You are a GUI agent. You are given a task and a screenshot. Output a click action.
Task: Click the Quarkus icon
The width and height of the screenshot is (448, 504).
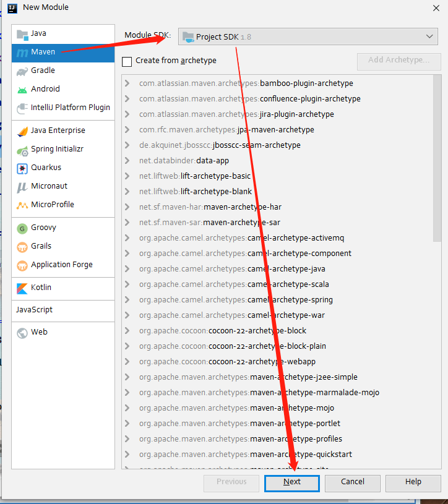click(22, 168)
